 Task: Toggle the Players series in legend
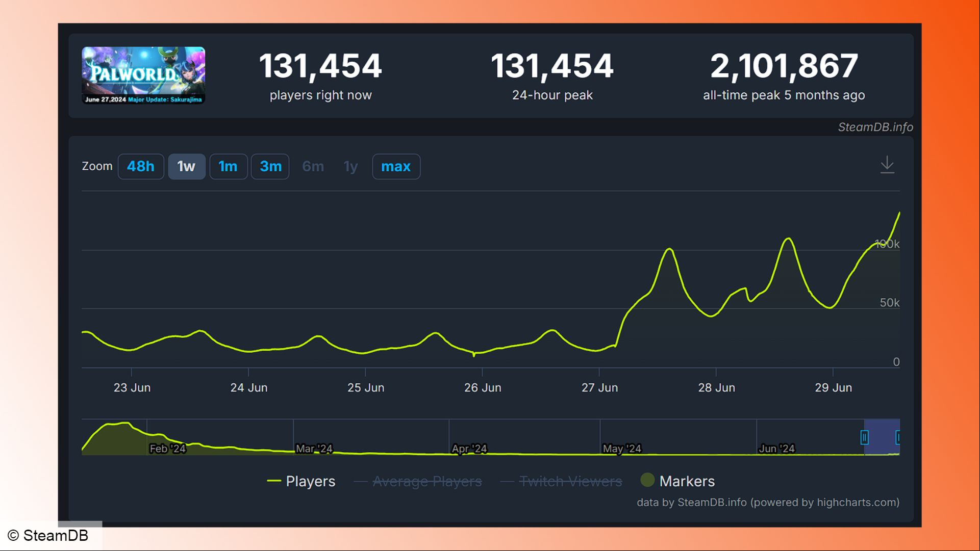pos(301,481)
